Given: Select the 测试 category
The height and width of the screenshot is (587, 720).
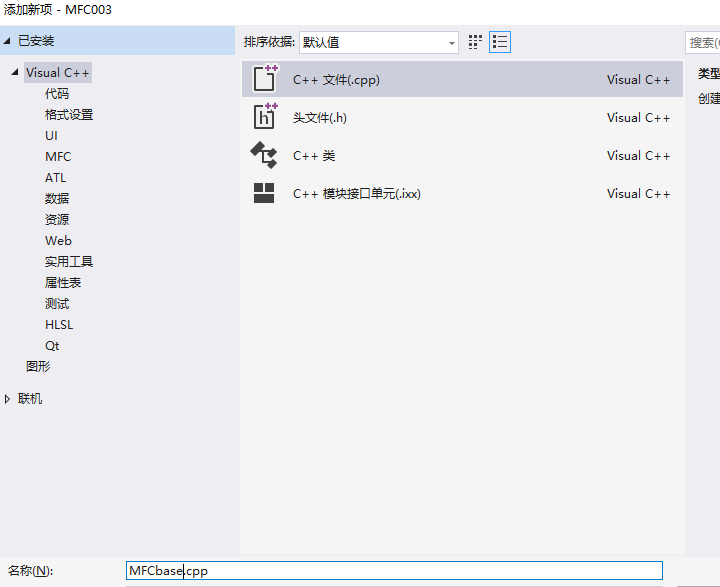Looking at the screenshot, I should tap(57, 304).
